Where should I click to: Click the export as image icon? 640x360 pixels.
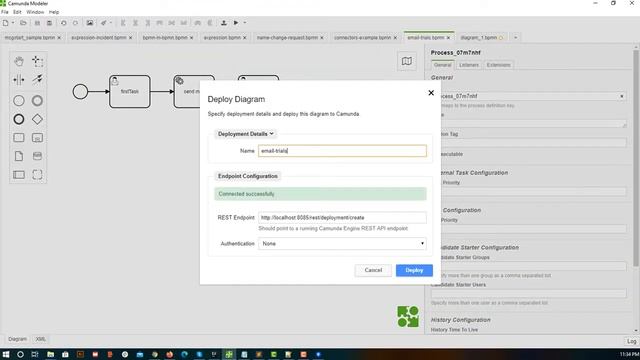coord(90,23)
